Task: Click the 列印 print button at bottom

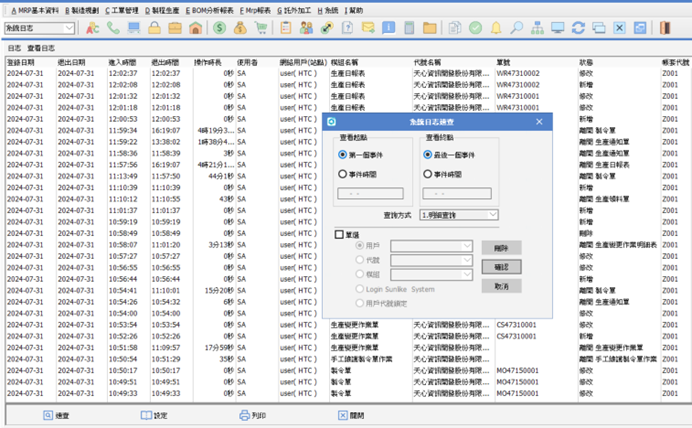Action: click(x=252, y=415)
